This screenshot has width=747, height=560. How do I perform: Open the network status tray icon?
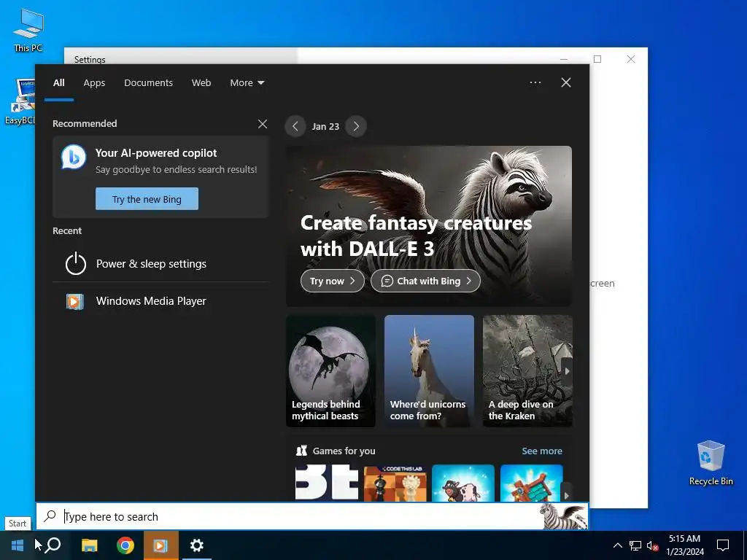point(635,545)
